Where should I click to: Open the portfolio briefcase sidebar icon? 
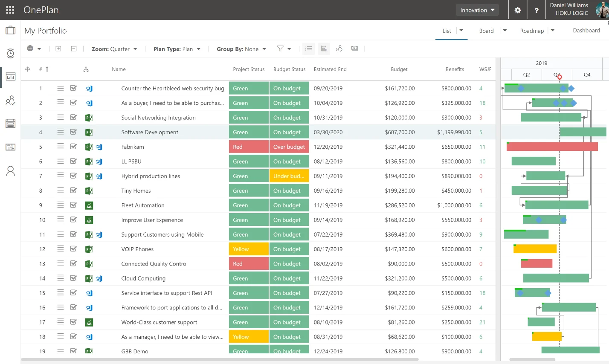pos(10,30)
